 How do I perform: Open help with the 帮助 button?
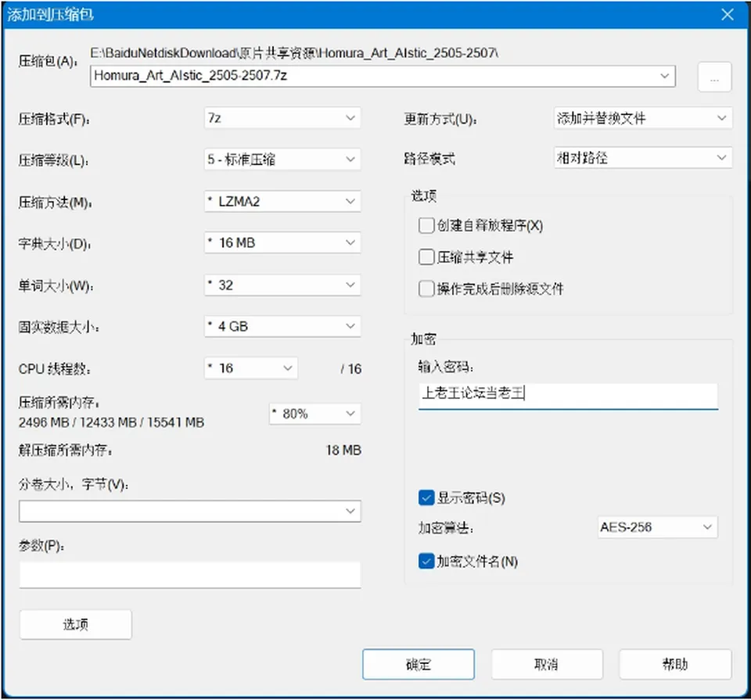(x=675, y=664)
